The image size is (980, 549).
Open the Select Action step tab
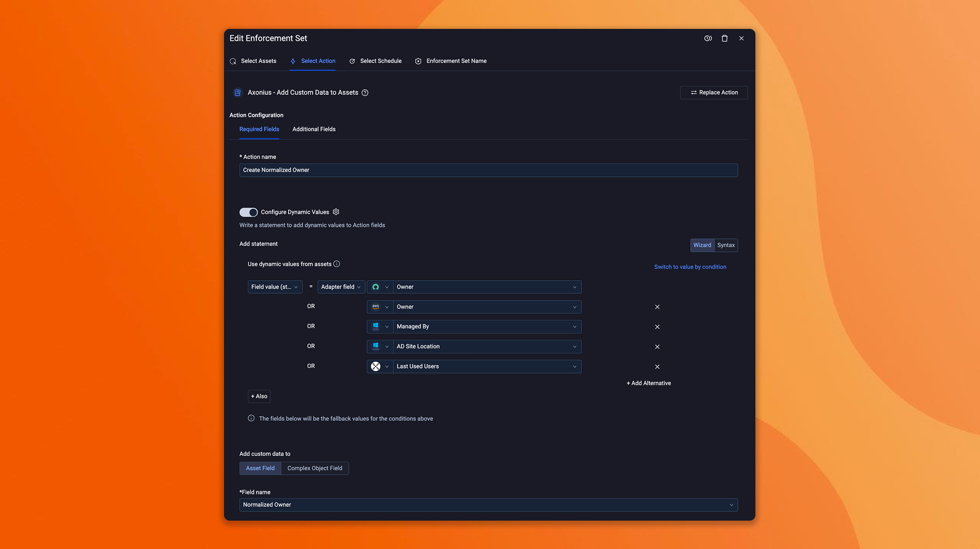(312, 61)
